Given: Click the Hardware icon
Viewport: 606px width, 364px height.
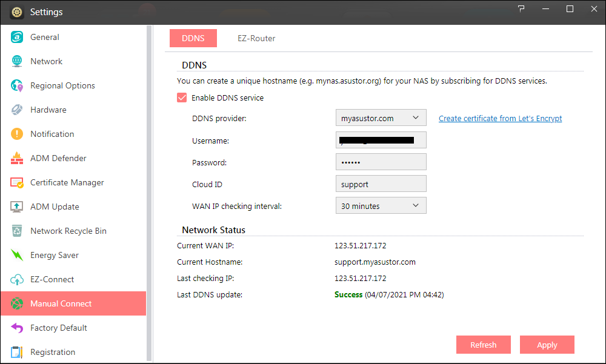Looking at the screenshot, I should [x=16, y=110].
